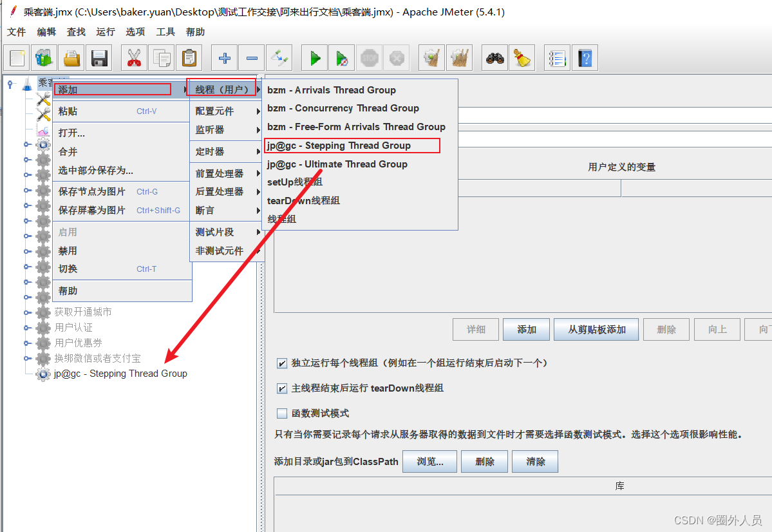Click the Cut scissors icon

point(134,58)
